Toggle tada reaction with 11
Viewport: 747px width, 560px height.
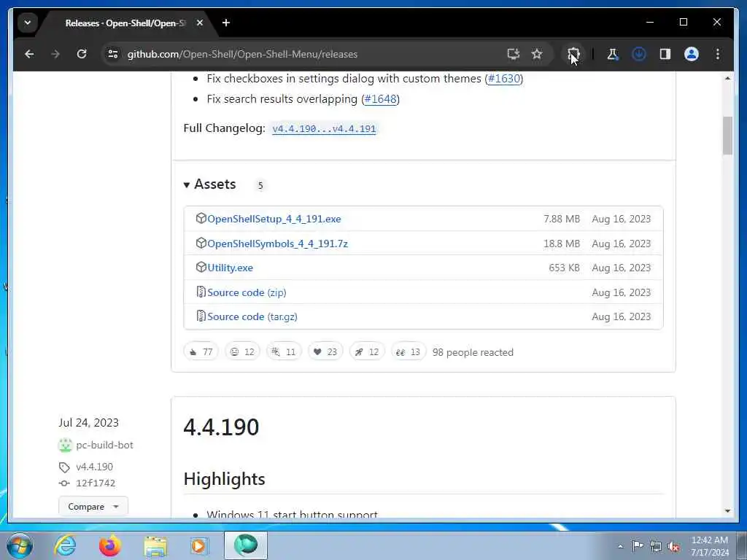[x=284, y=352]
